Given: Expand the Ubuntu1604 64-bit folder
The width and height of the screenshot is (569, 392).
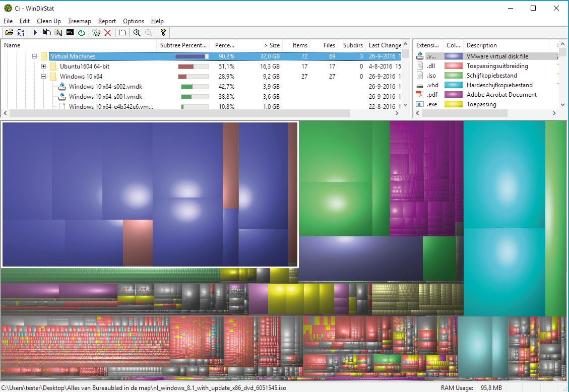Looking at the screenshot, I should (44, 67).
